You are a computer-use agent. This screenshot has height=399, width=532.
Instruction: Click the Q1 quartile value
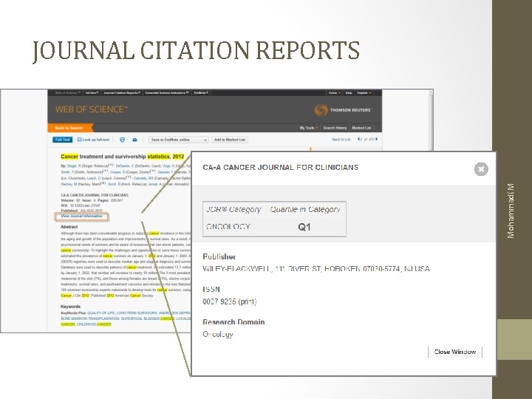tap(304, 227)
